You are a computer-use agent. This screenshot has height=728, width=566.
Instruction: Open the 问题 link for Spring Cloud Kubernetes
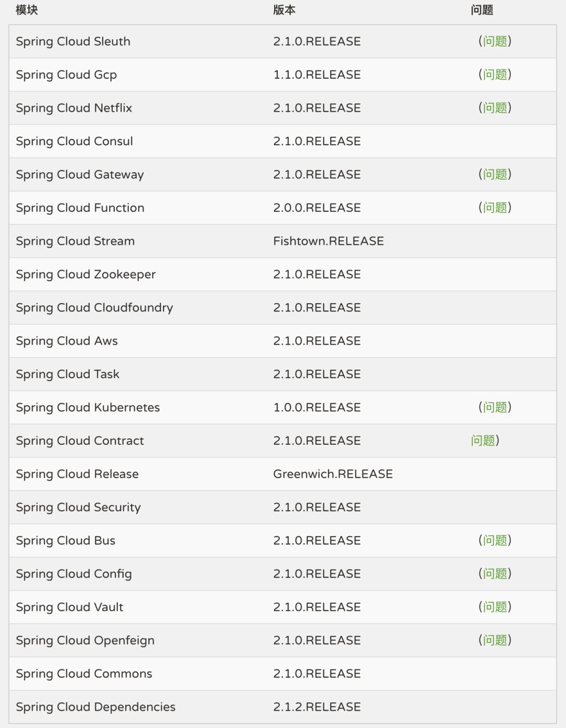point(495,408)
